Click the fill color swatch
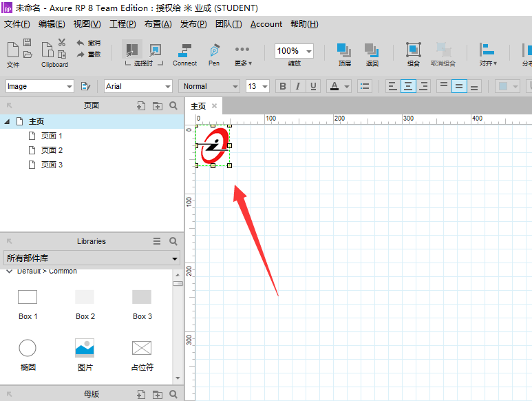 503,86
